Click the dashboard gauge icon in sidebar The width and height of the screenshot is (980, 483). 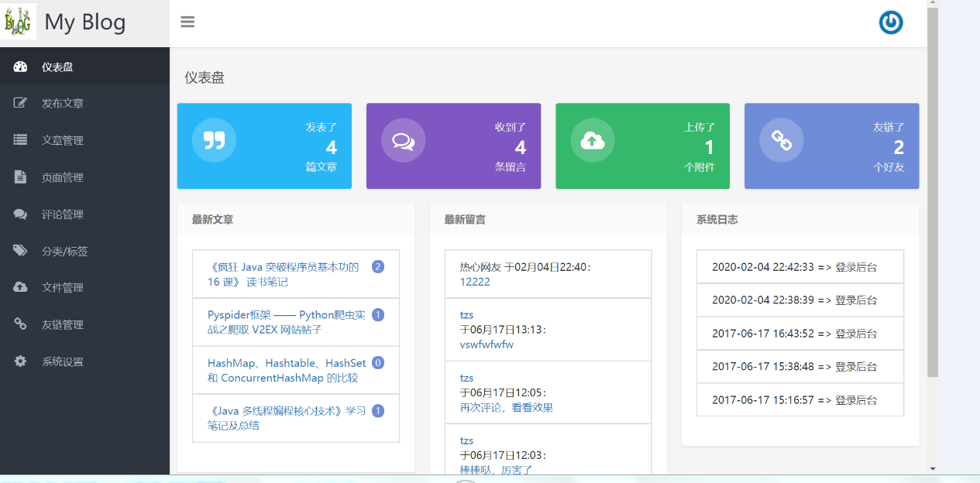[x=21, y=67]
